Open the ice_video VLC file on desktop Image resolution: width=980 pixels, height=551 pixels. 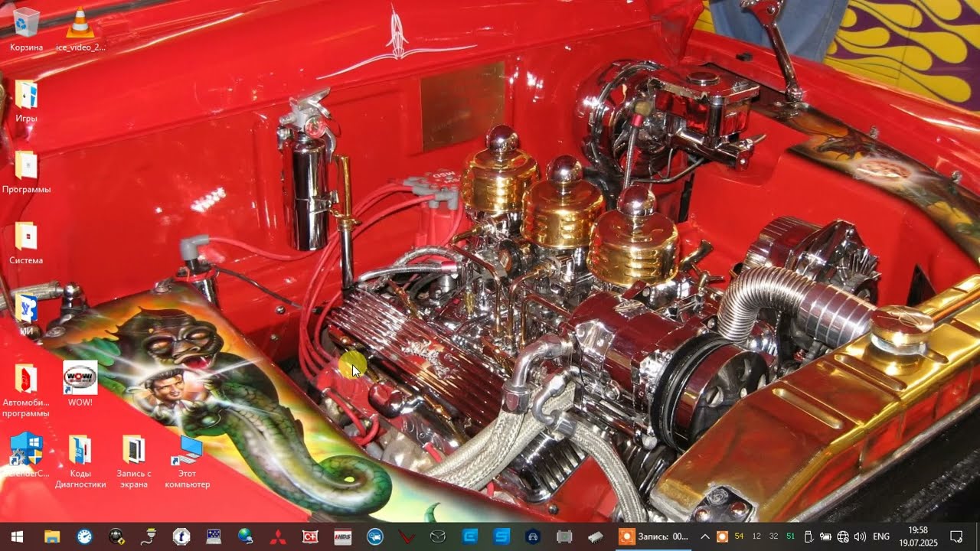pyautogui.click(x=80, y=29)
